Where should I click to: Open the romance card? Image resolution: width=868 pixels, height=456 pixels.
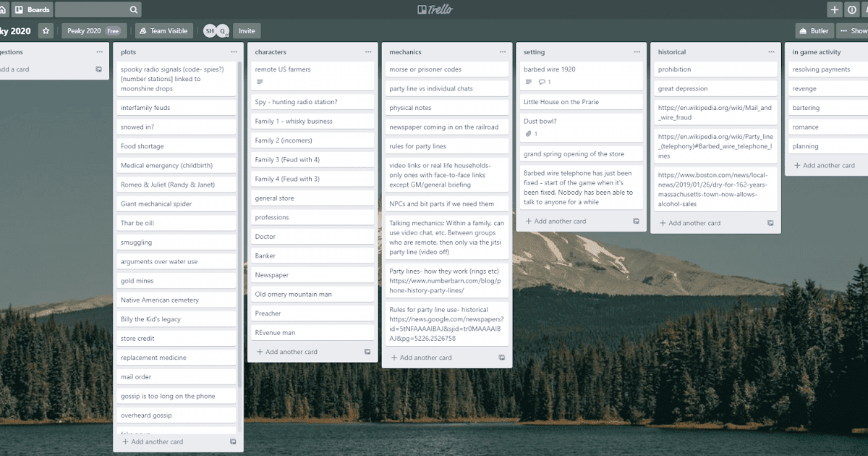[x=828, y=127]
